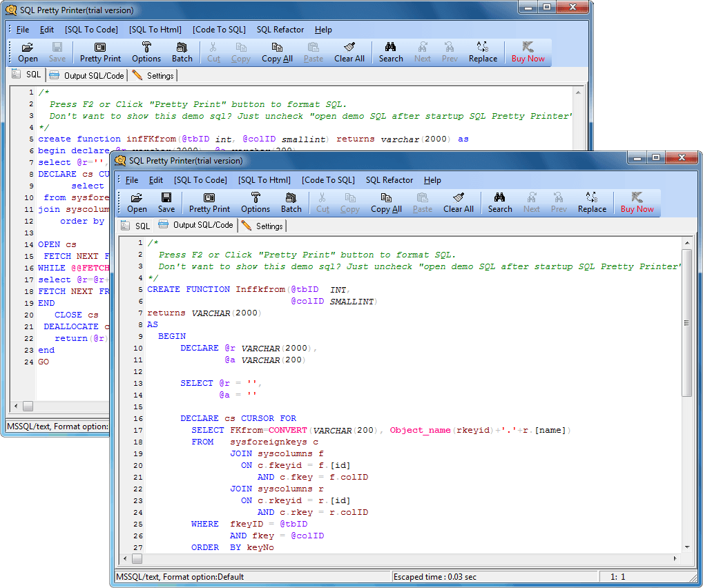Viewport: 703px width, 588px height.
Task: Switch to Settings tab in front window
Action: 262,226
